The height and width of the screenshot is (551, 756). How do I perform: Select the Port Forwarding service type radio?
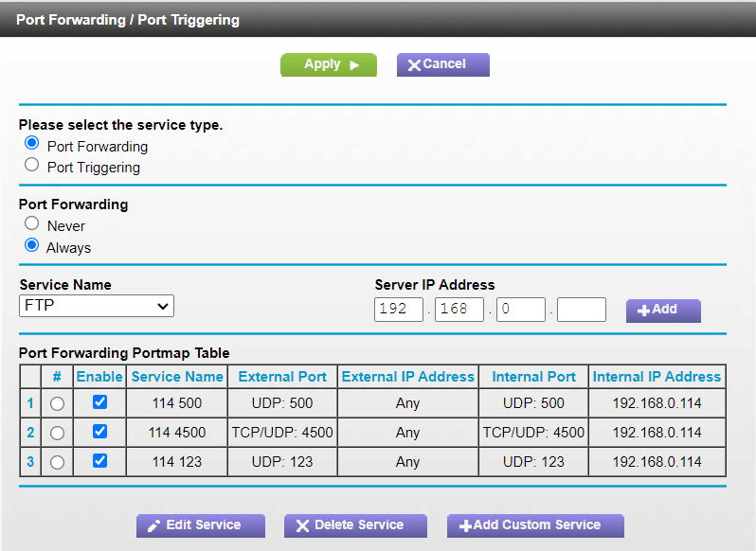coord(32,143)
